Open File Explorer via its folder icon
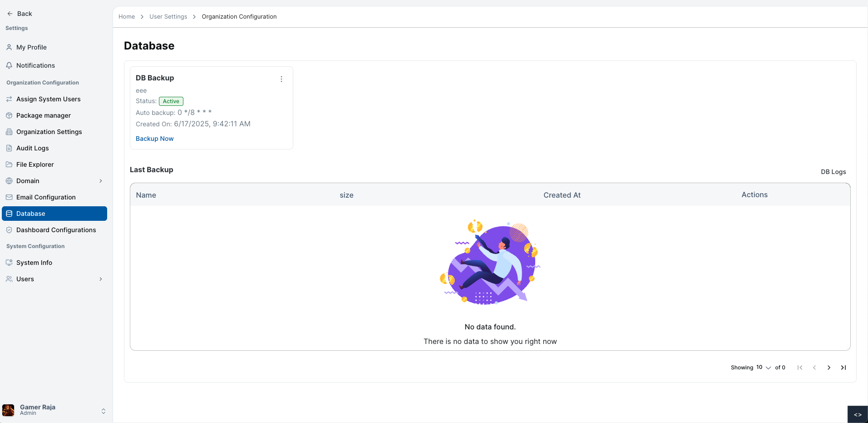Viewport: 868px width, 423px height. 10,164
